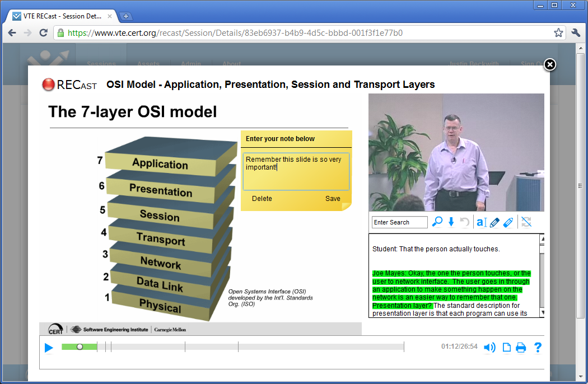588x384 pixels.
Task: Click the highlighted 'Joe Mayes: Okay' transcript text
Action: pos(451,289)
